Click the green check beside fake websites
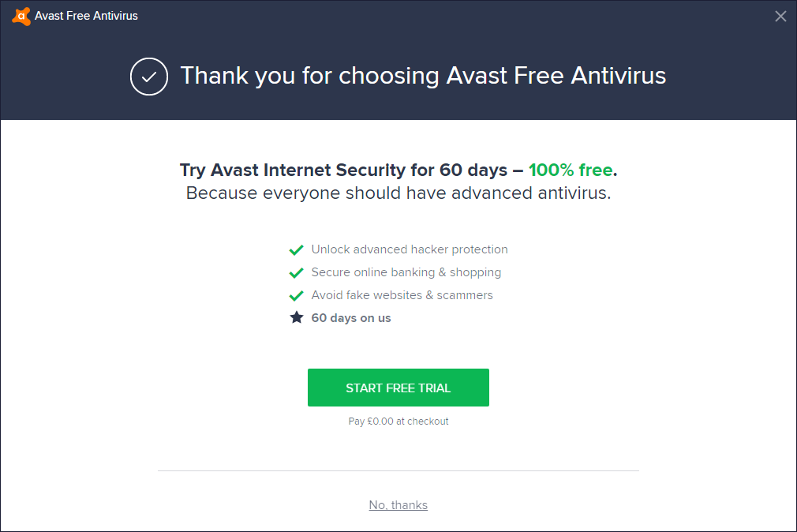The image size is (797, 532). [296, 296]
